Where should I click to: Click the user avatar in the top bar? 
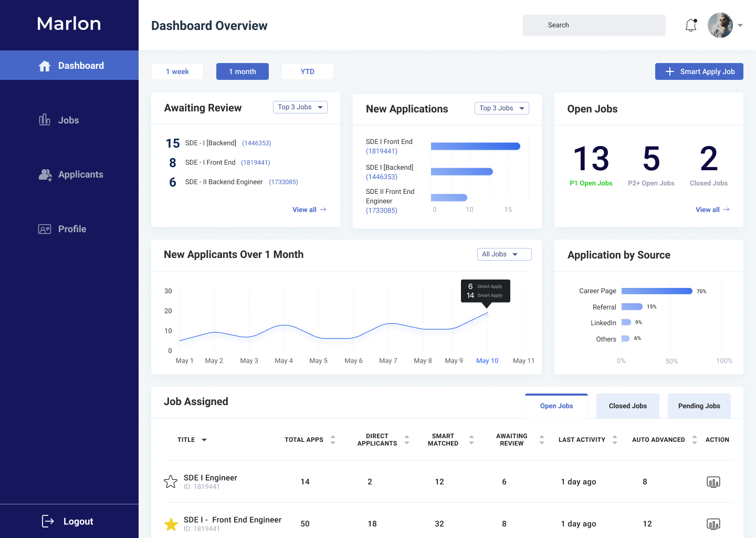pos(720,25)
